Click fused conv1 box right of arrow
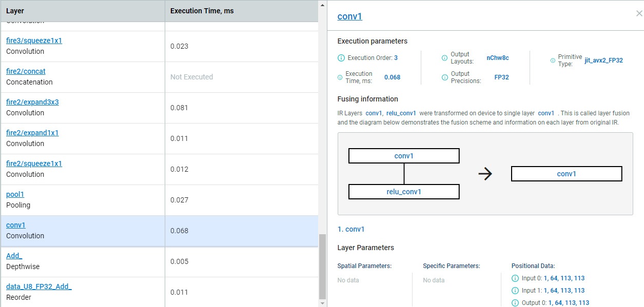644x307 pixels. tap(567, 174)
